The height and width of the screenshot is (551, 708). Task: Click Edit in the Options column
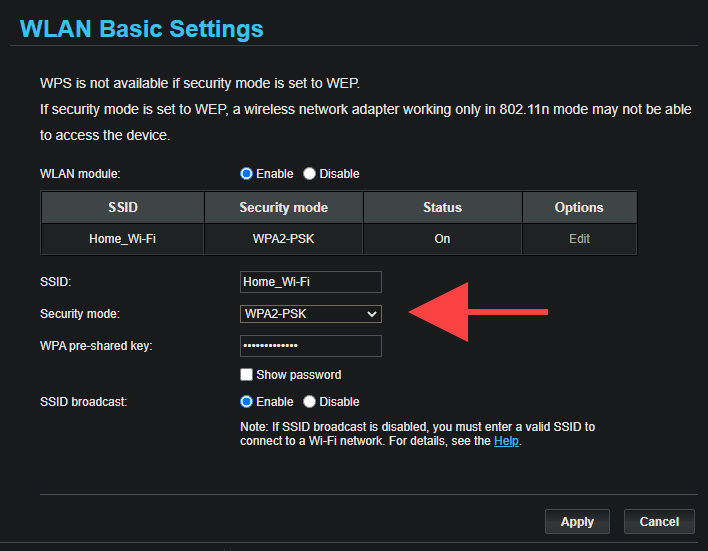coord(579,239)
